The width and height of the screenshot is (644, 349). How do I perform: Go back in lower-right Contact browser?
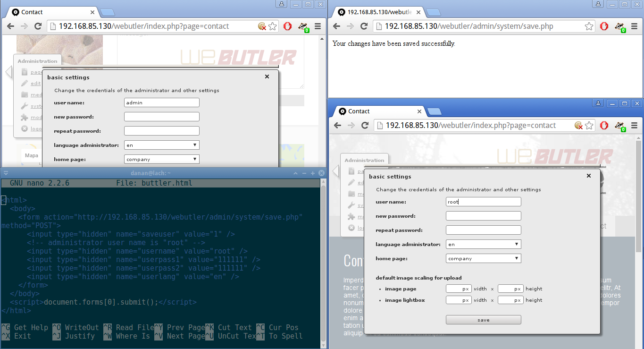(337, 126)
